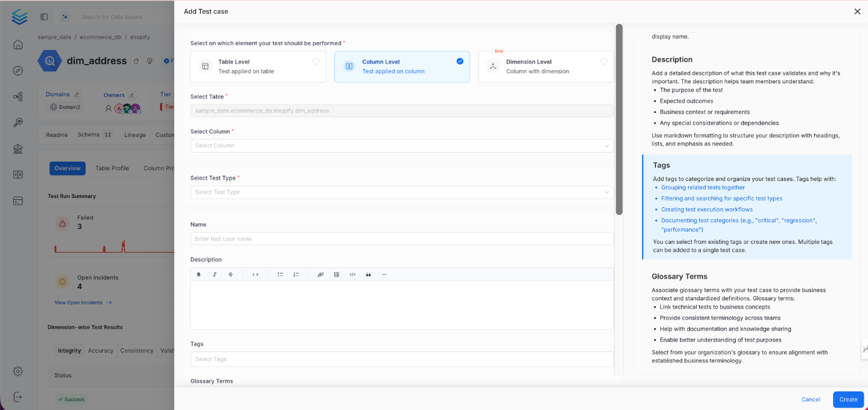Add a hyperlink using the link icon

click(x=321, y=274)
